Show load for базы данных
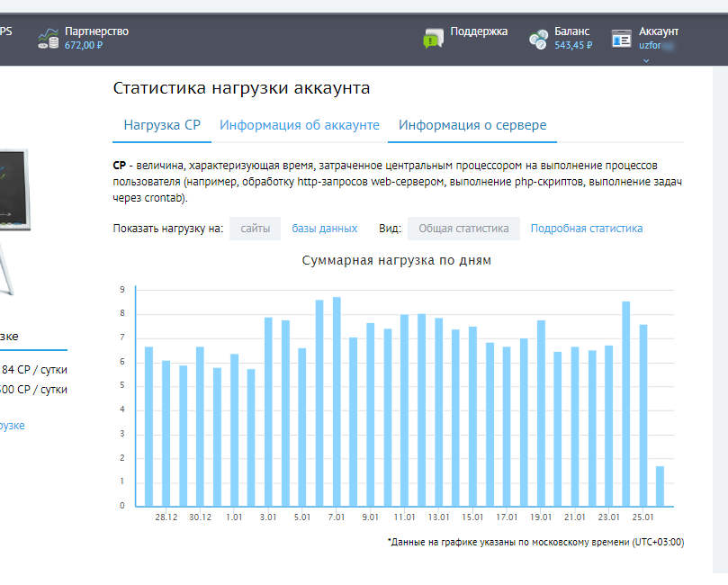This screenshot has height=585, width=728. [324, 229]
